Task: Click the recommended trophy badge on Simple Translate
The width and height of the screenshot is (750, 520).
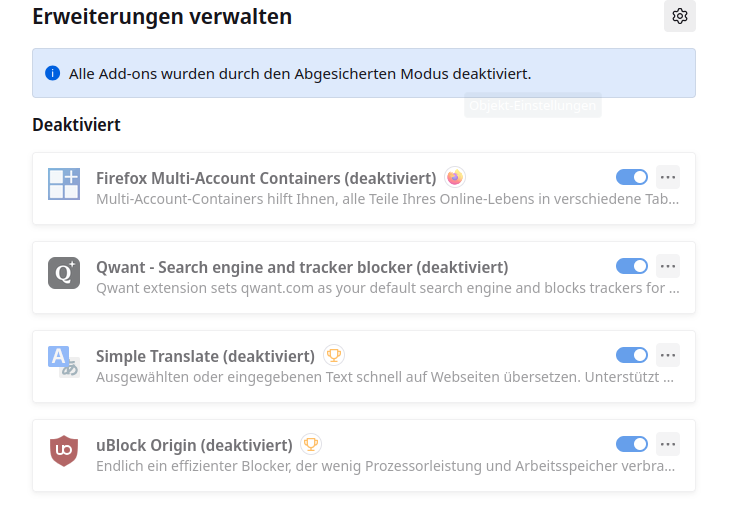Action: tap(334, 355)
